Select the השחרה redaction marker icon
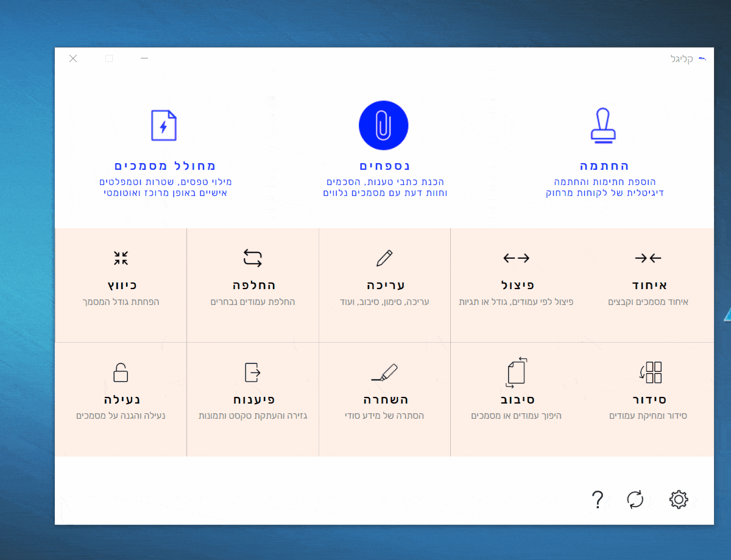The width and height of the screenshot is (731, 560). coord(384,372)
